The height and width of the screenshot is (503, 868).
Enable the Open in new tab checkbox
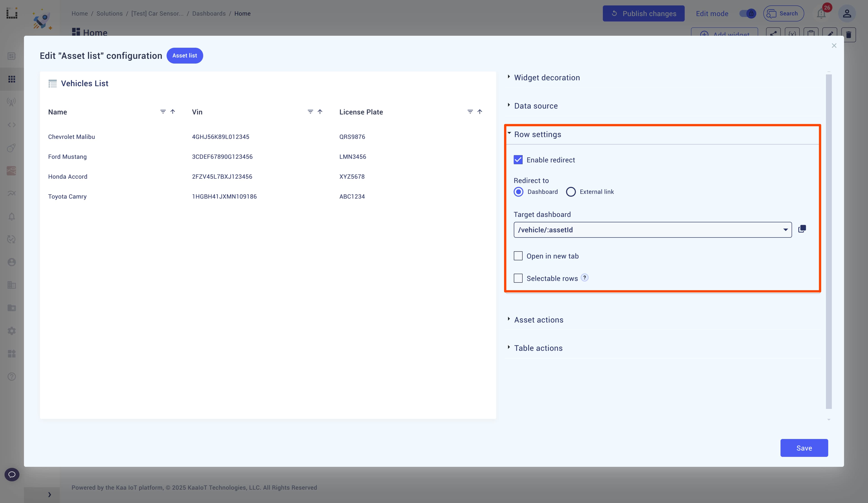pyautogui.click(x=517, y=256)
